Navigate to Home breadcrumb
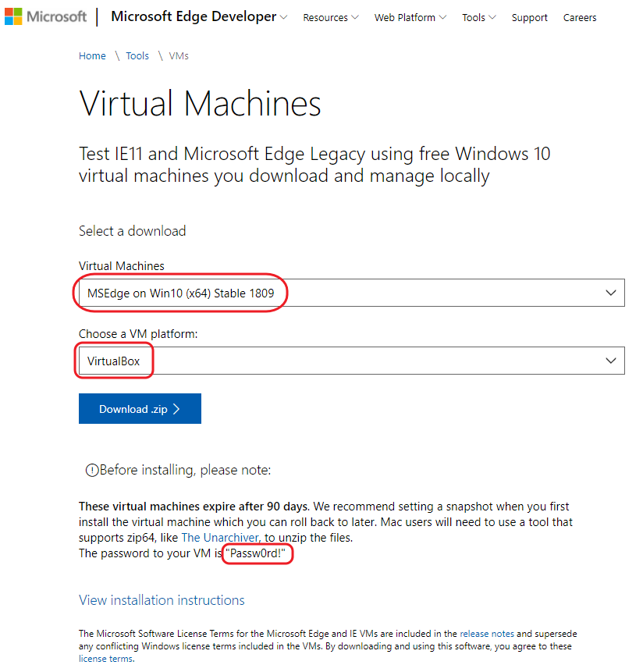The height and width of the screenshot is (672, 643). [92, 55]
